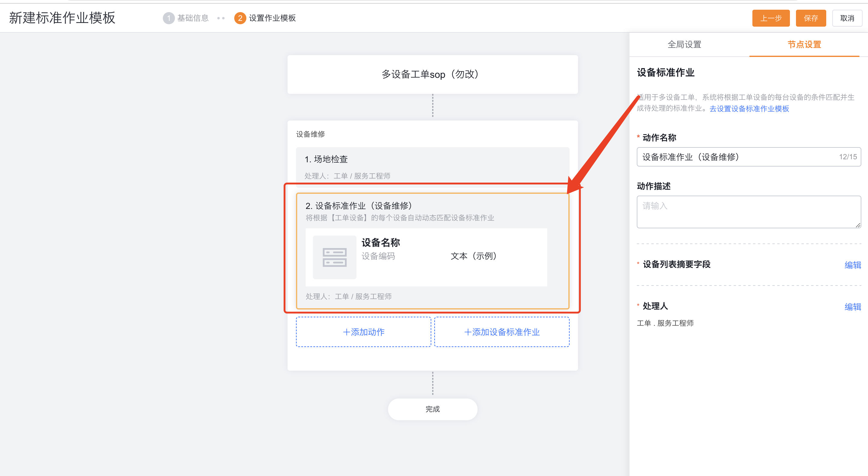868x476 pixels.
Task: Click the 添加设备标准作业 button
Action: (502, 332)
